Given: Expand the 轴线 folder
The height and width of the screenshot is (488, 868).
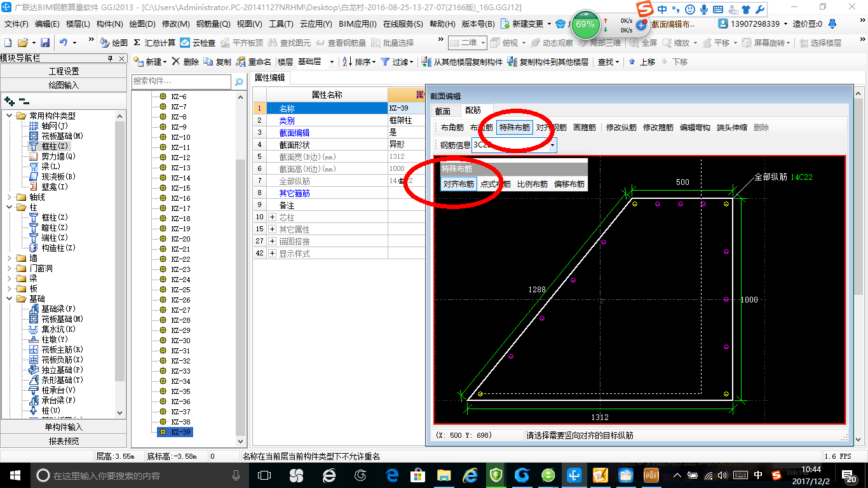Looking at the screenshot, I should coord(10,197).
